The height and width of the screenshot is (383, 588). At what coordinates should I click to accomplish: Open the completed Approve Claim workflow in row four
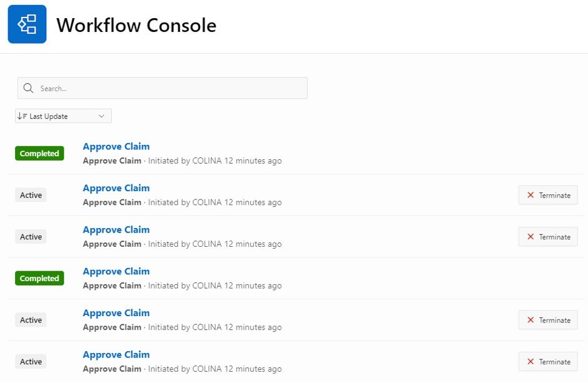(116, 271)
